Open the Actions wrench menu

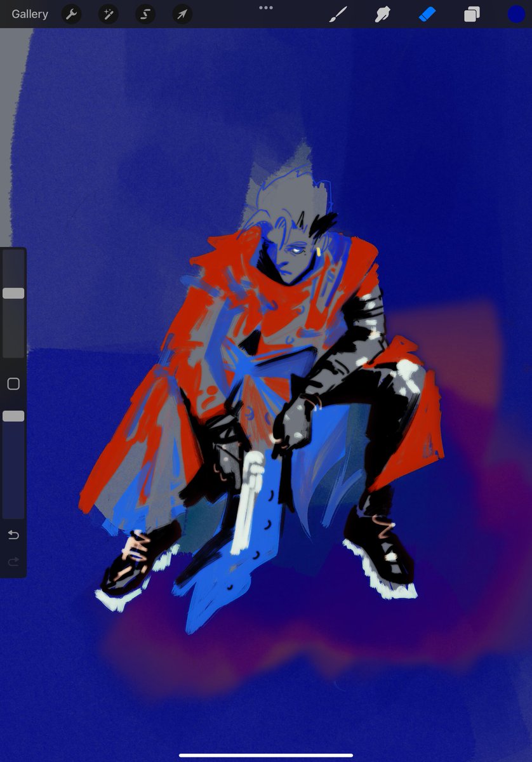click(x=71, y=14)
